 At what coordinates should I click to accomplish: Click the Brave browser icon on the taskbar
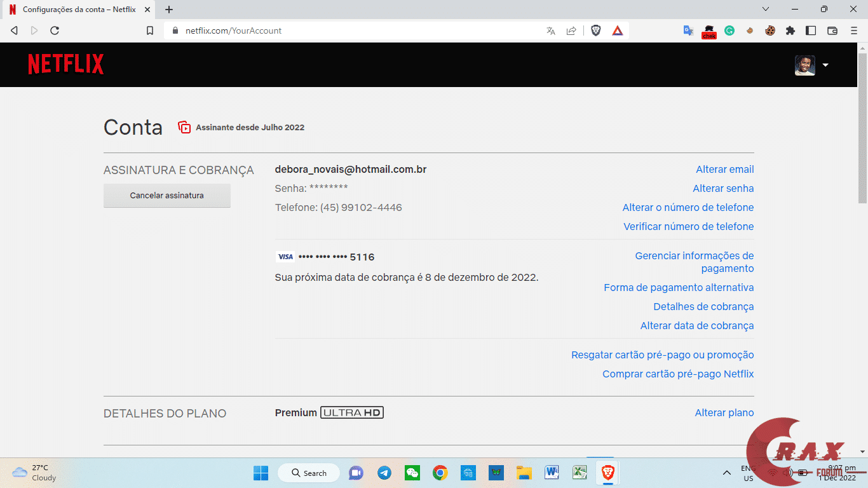click(608, 473)
